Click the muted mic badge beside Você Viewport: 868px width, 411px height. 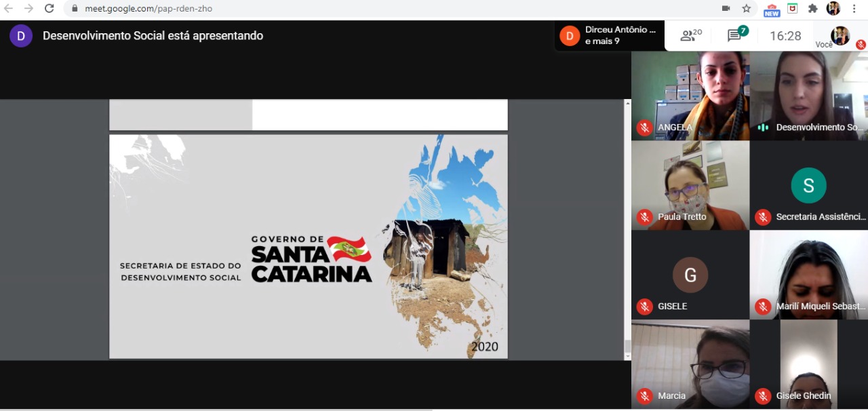click(x=861, y=45)
